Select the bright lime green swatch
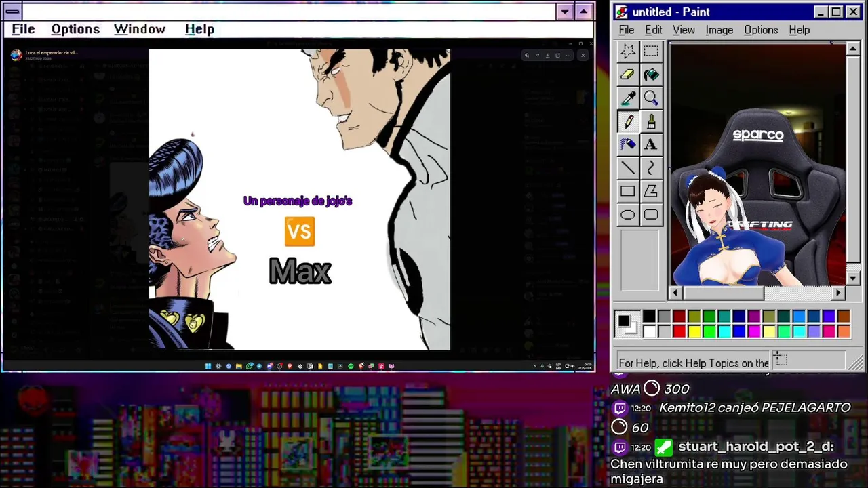868x488 pixels. [709, 331]
